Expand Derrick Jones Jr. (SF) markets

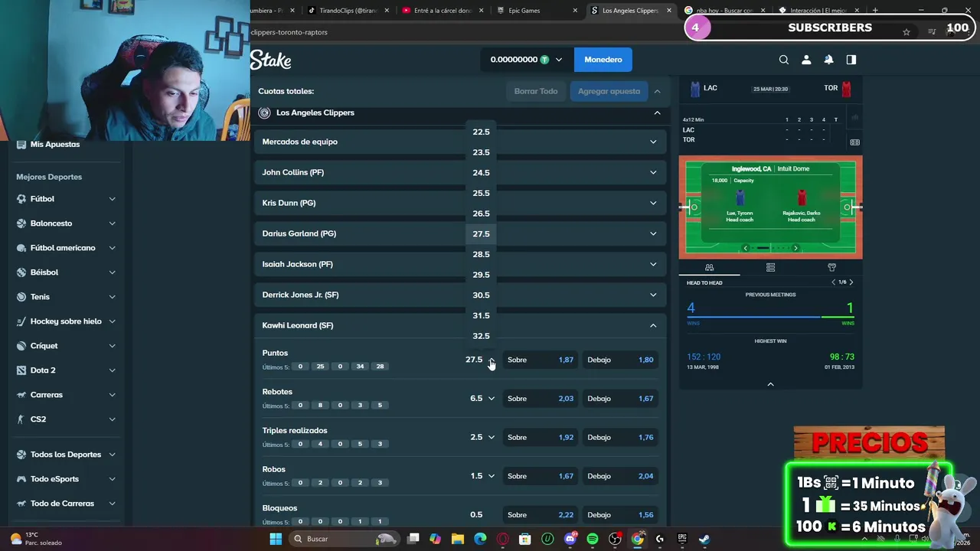(460, 295)
